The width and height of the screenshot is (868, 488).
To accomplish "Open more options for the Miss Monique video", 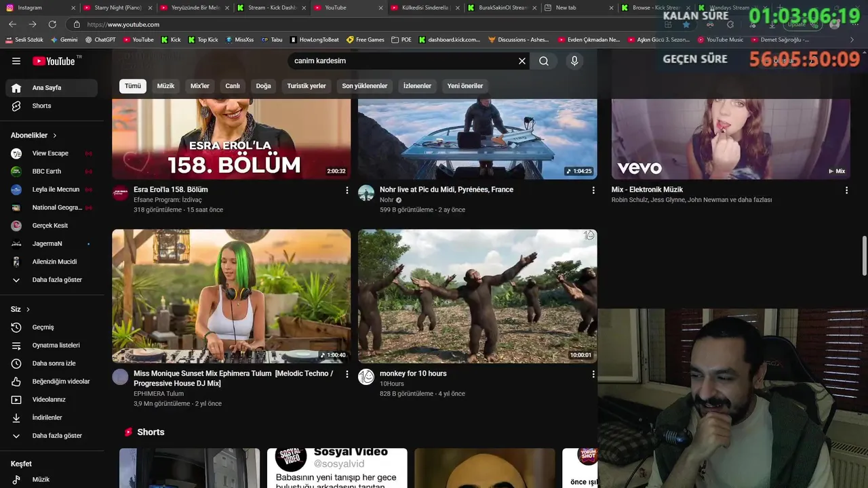I will click(347, 374).
